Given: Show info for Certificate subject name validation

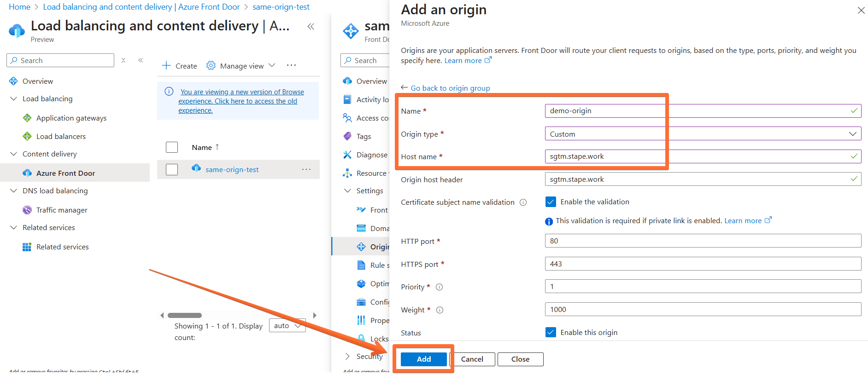Looking at the screenshot, I should [x=523, y=202].
